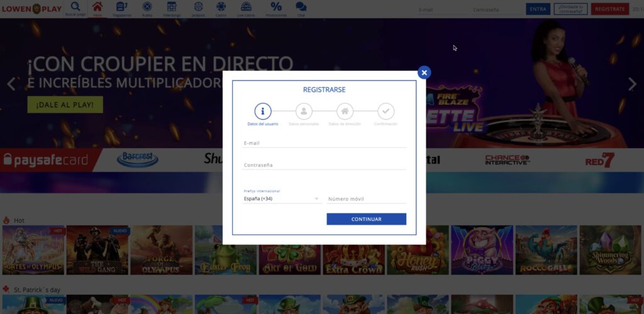Click the St. Patrick's day heading text
The height and width of the screenshot is (314, 644).
pyautogui.click(x=37, y=290)
